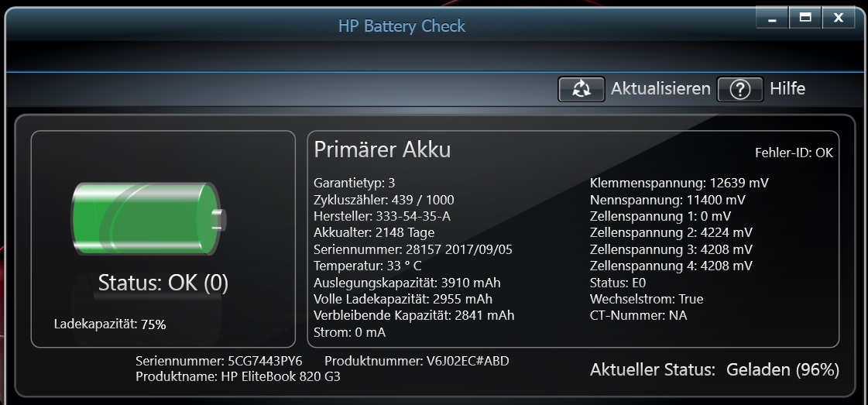
Task: Click the Aktualisieren text label
Action: pos(660,88)
